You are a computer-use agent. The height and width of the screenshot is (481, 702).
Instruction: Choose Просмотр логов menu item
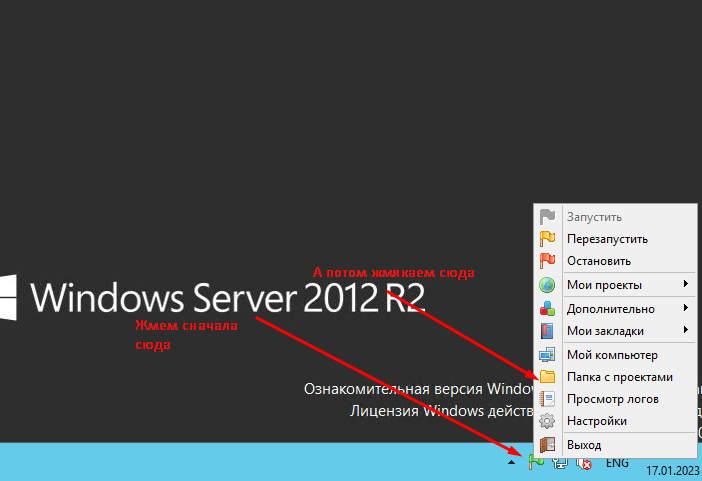tap(615, 399)
